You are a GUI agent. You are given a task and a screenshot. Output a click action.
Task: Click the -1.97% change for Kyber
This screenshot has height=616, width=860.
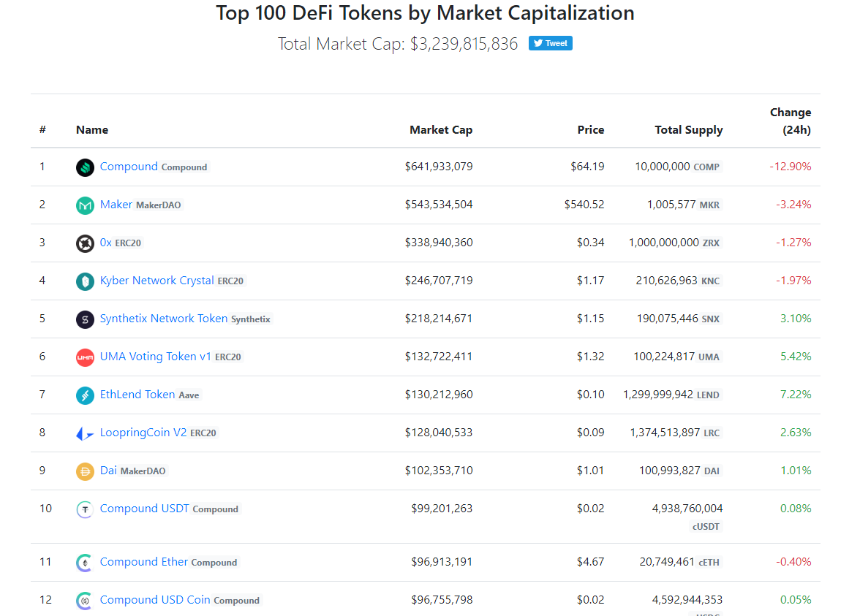tap(793, 281)
